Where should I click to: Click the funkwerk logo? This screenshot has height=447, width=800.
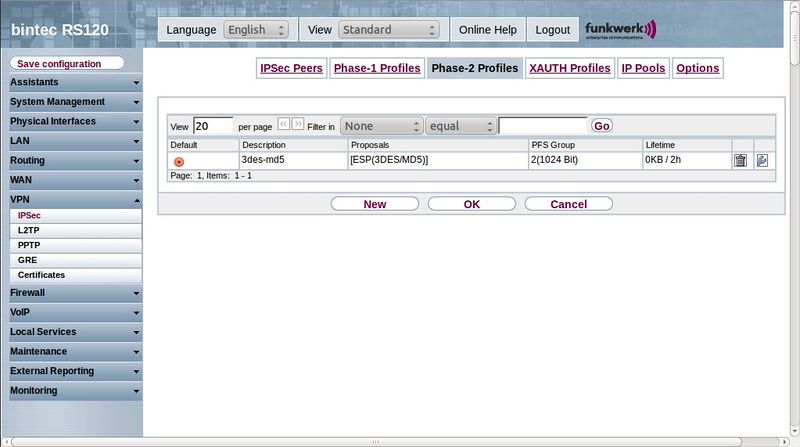point(621,29)
